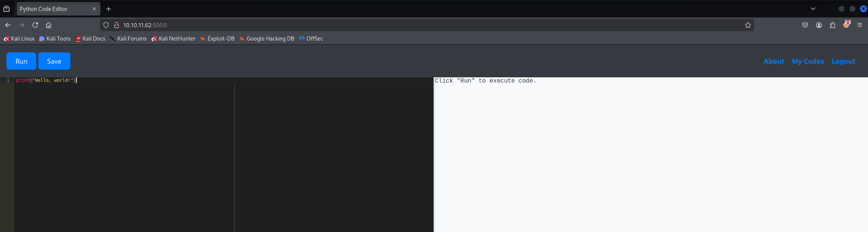
Task: Open the recent browsing Firefox View button
Action: click(6, 9)
